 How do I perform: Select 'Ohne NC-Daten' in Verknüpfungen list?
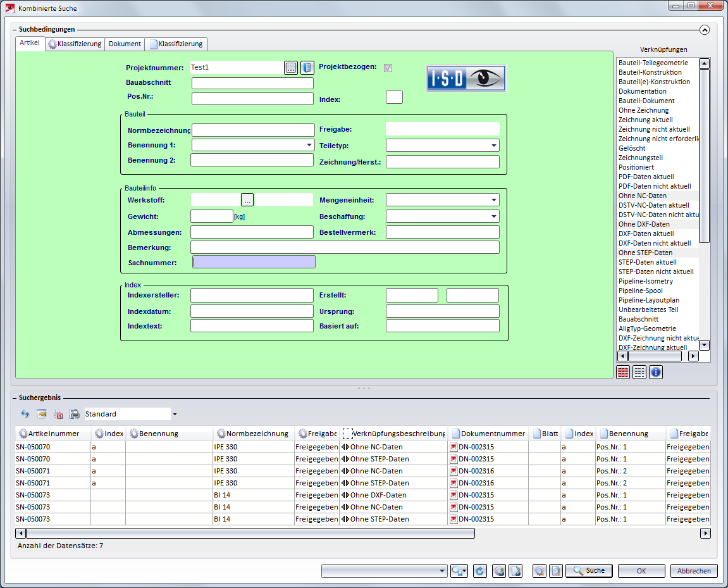642,196
